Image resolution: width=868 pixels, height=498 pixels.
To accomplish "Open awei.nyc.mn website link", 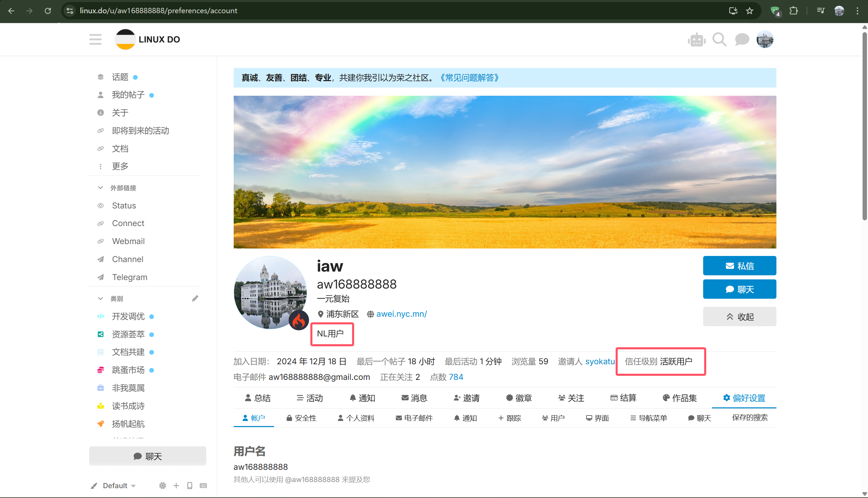I will click(x=402, y=314).
